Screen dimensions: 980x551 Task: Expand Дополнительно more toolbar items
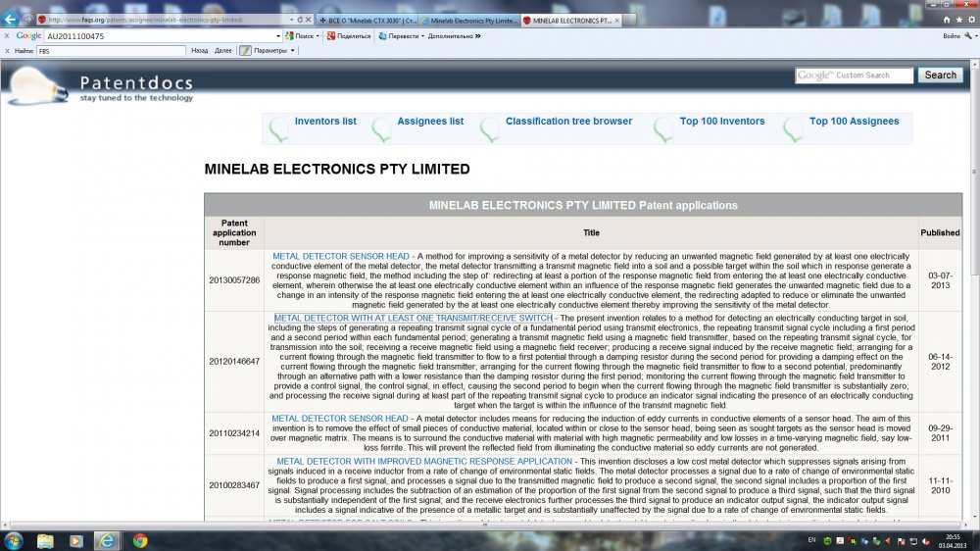[x=454, y=36]
